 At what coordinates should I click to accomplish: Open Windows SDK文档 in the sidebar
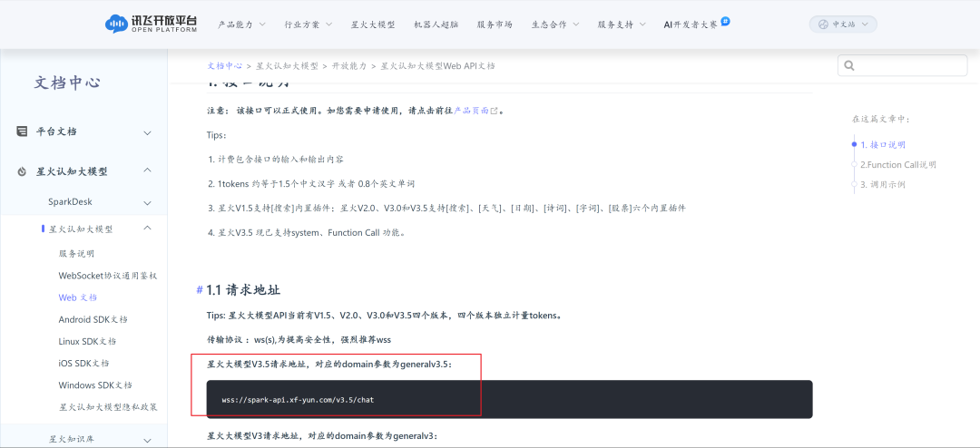(95, 385)
